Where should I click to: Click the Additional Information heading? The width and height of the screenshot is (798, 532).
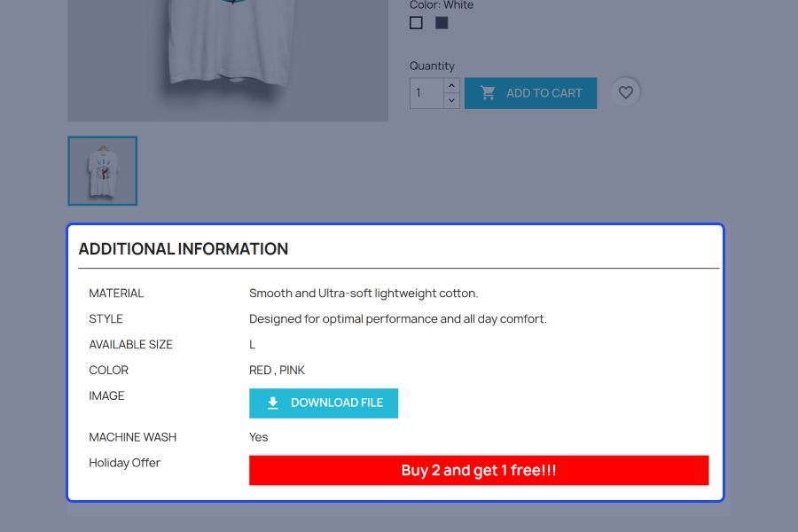point(184,249)
